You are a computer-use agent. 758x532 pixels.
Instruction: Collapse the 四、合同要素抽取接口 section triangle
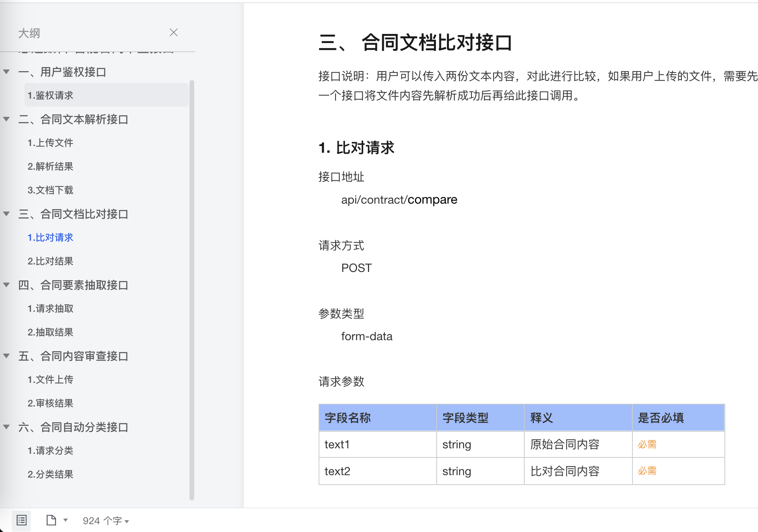[7, 285]
